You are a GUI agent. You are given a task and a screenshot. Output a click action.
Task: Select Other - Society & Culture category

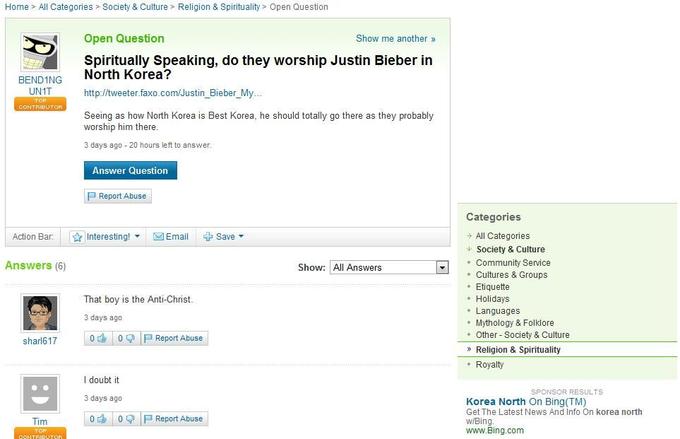click(523, 335)
